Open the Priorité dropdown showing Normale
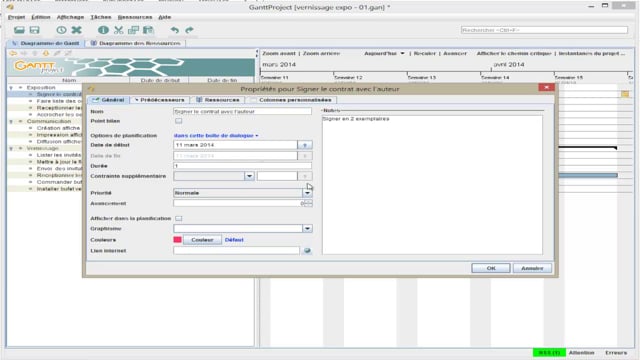This screenshot has width=640, height=360. coord(307,193)
